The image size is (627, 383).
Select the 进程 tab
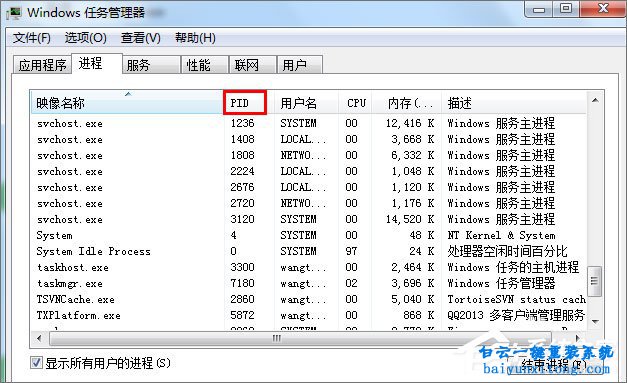click(96, 63)
